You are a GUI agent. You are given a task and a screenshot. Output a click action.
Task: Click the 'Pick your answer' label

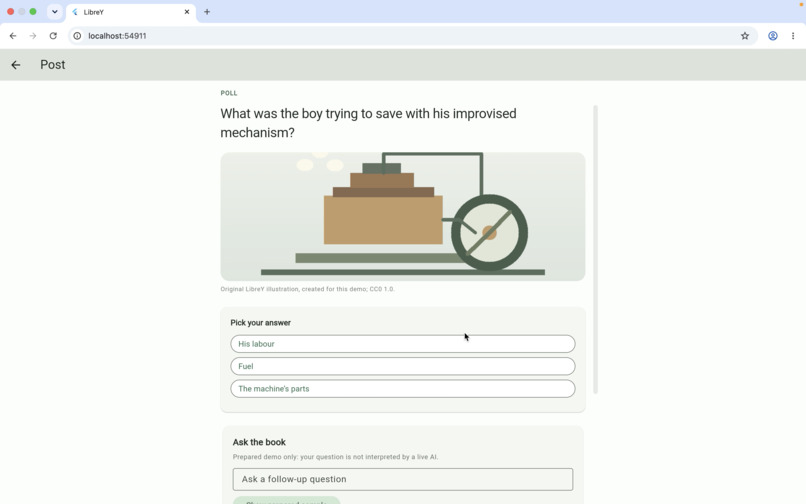pyautogui.click(x=261, y=323)
